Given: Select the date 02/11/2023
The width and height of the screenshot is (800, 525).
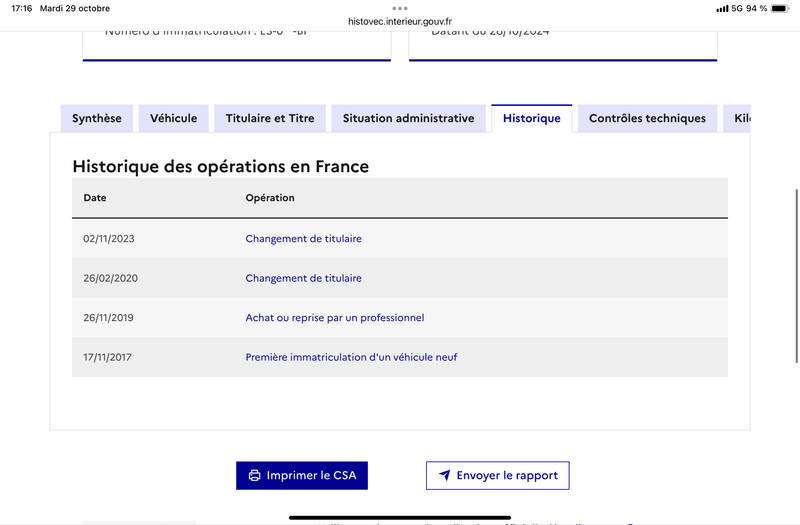Looking at the screenshot, I should tap(109, 239).
